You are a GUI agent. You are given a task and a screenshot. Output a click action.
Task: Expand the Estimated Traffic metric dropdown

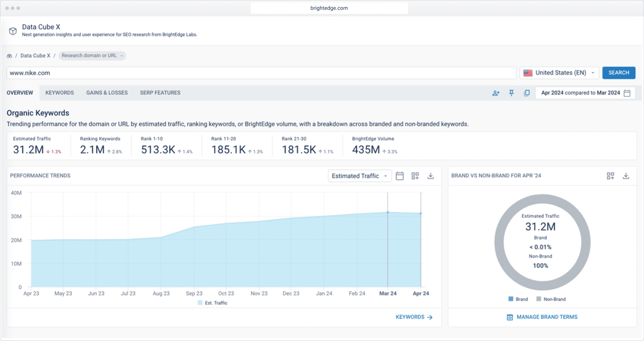pos(360,176)
